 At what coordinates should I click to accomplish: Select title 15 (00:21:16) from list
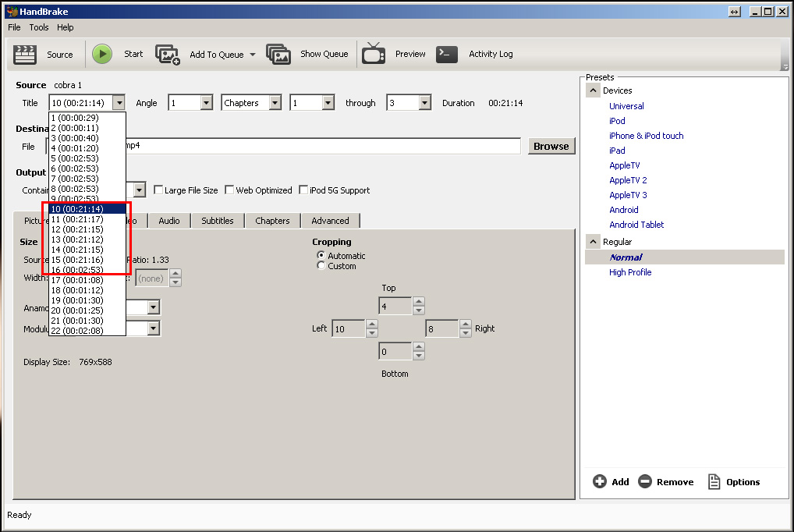coord(87,260)
